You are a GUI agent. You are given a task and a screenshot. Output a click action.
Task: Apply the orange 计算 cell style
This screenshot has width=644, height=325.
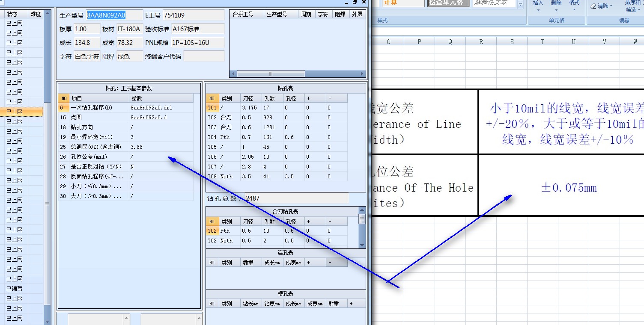coord(402,3)
